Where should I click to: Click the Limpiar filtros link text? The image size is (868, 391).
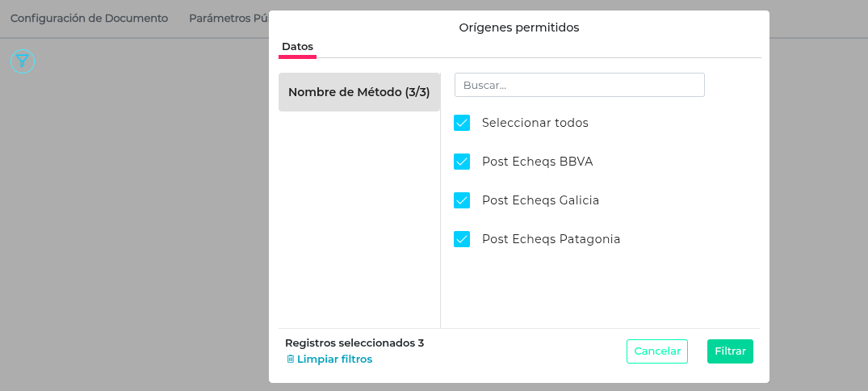[x=334, y=359]
